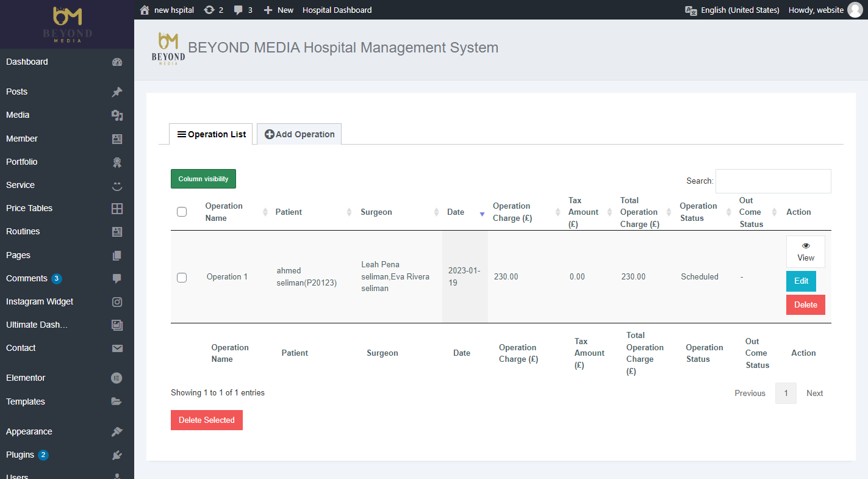Click the Elementor icon in sidebar
The image size is (868, 479).
click(x=117, y=378)
